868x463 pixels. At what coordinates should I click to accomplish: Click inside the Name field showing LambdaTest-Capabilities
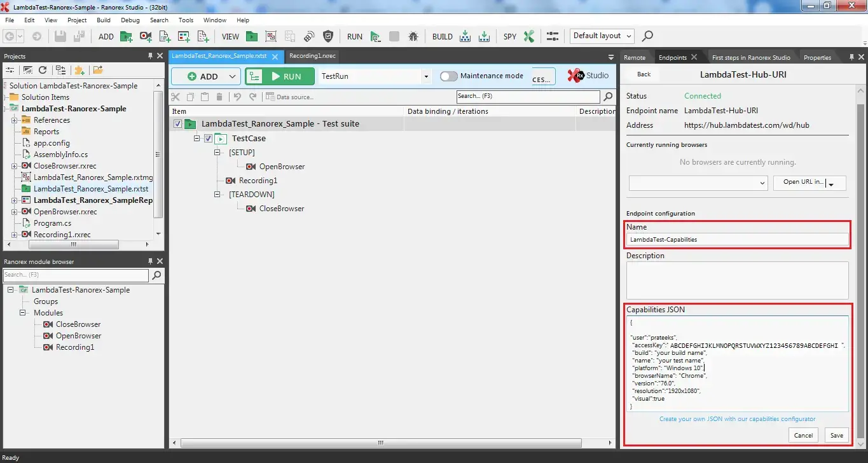(737, 239)
